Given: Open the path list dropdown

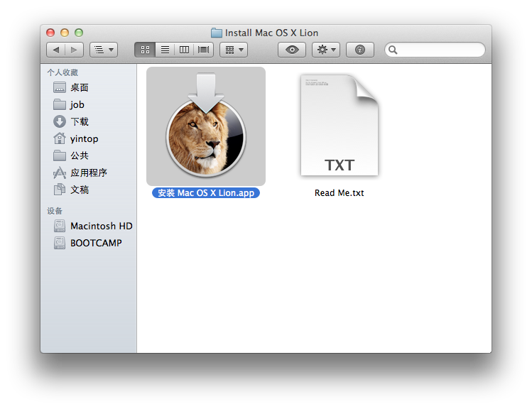Looking at the screenshot, I should tap(104, 50).
